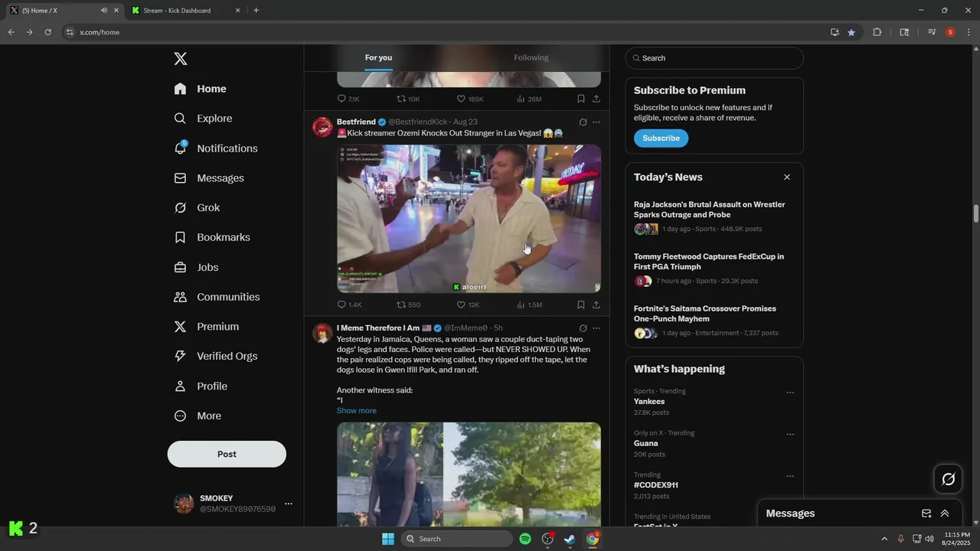Bookmark this page with star icon
Viewport: 980px width, 551px height.
851,32
